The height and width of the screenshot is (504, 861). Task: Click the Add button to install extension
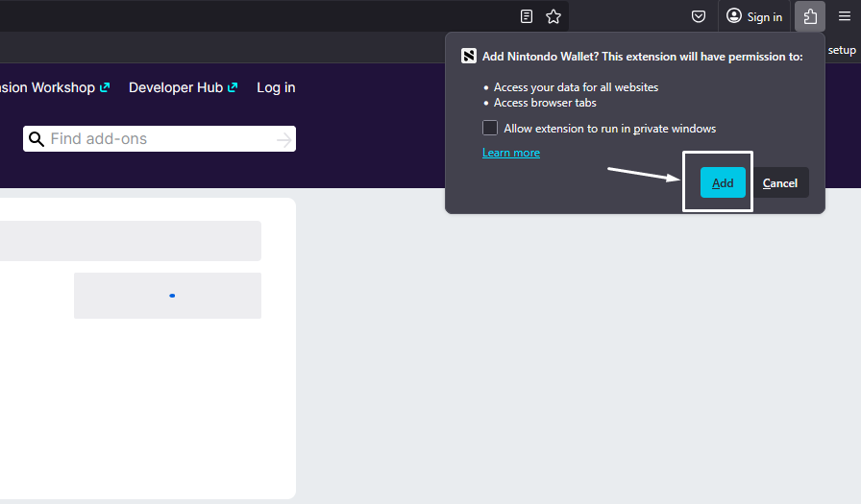pos(723,182)
